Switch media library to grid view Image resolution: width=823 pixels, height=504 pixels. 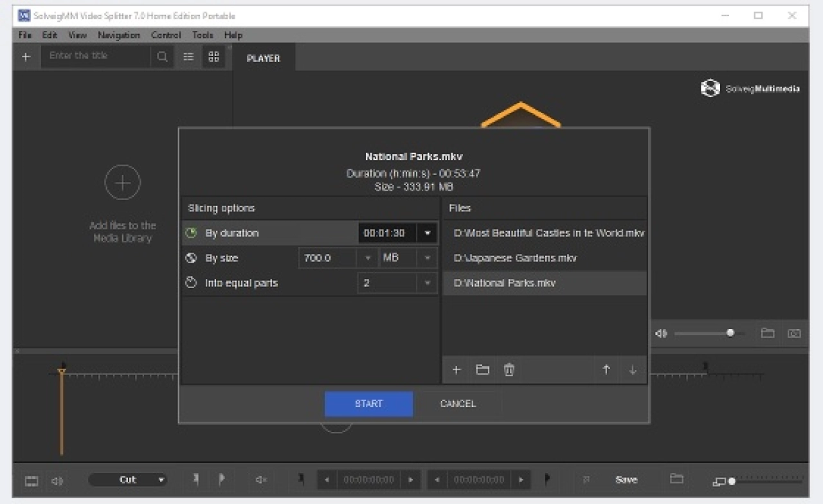(214, 57)
